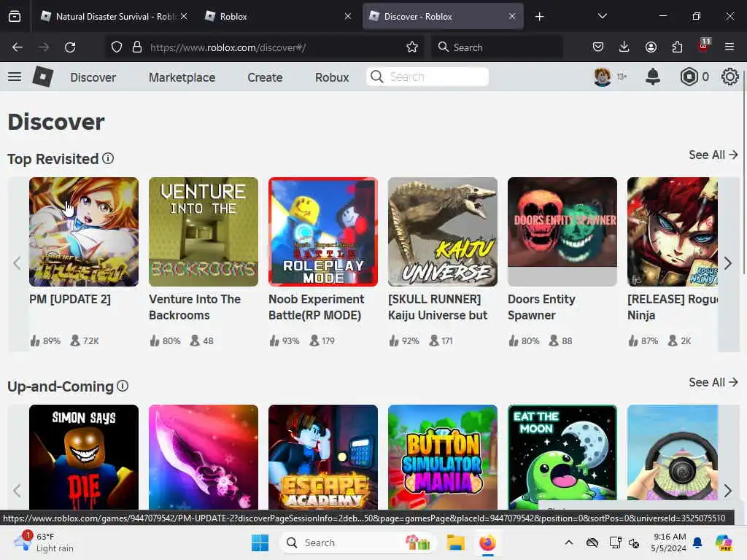Viewport: 747px width, 560px height.
Task: Click the Roblox logo home icon
Action: click(42, 77)
